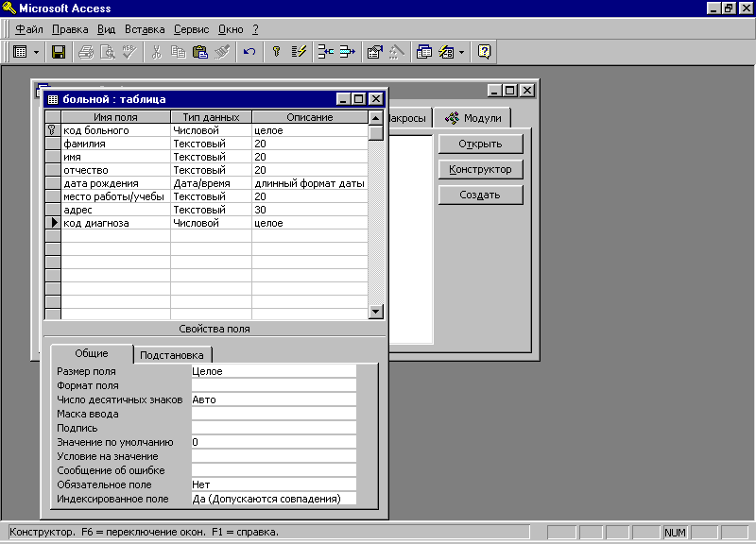This screenshot has width=756, height=544.
Task: Switch to the Общие properties tab
Action: (x=91, y=353)
